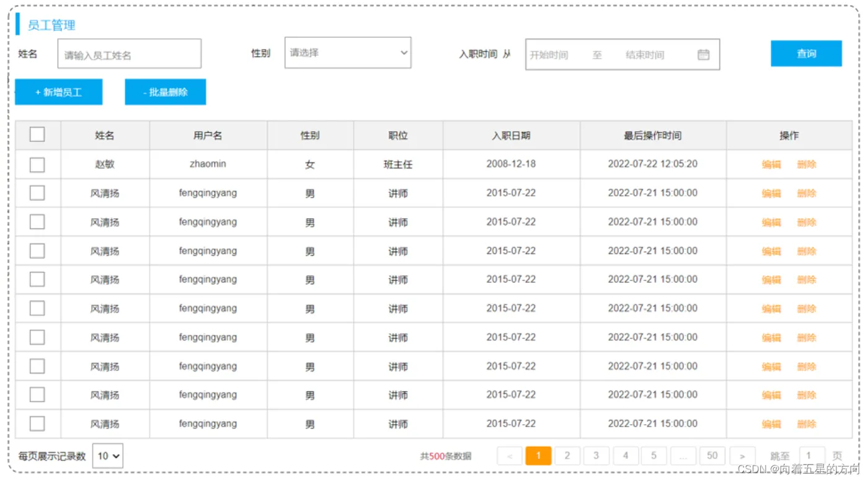This screenshot has width=868, height=480.
Task: Focus the employee name input field
Action: tap(130, 54)
